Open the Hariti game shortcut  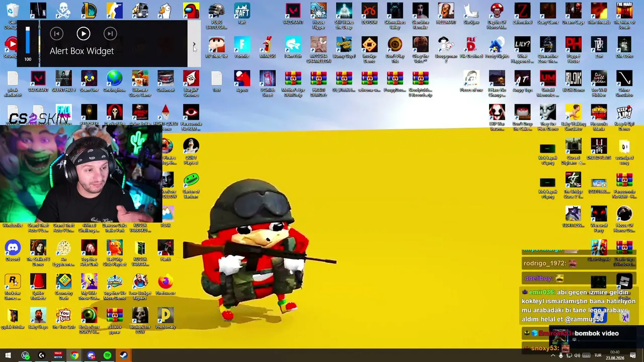(166, 250)
